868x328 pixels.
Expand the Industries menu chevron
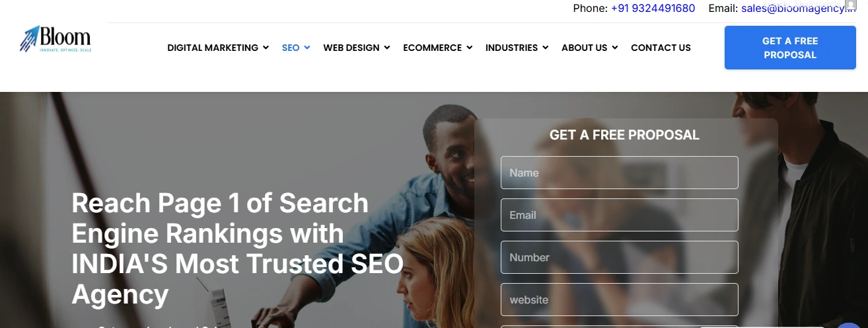(x=545, y=48)
